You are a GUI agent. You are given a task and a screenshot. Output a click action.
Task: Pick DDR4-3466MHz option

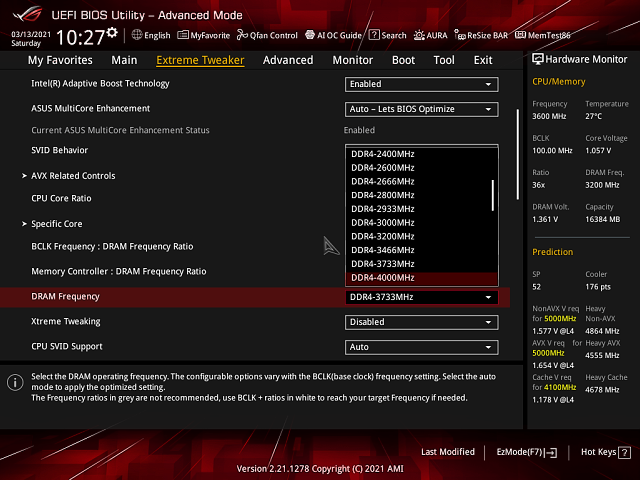421,250
